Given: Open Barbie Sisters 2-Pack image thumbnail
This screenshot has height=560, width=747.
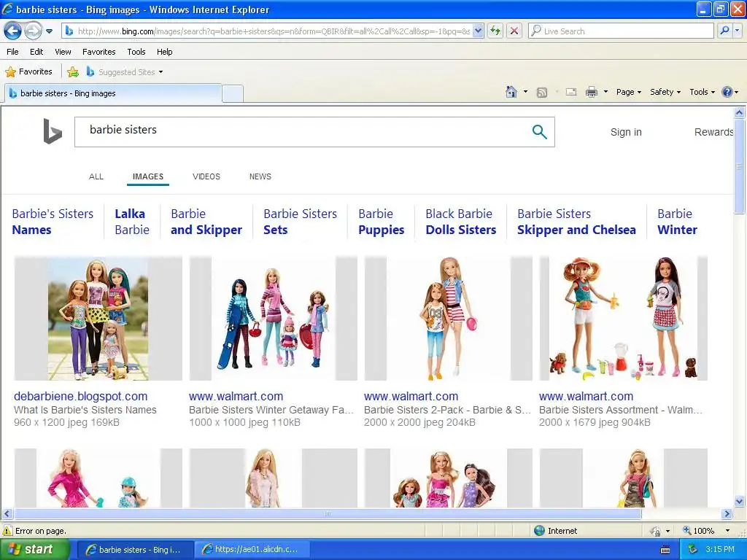Looking at the screenshot, I should coord(449,318).
